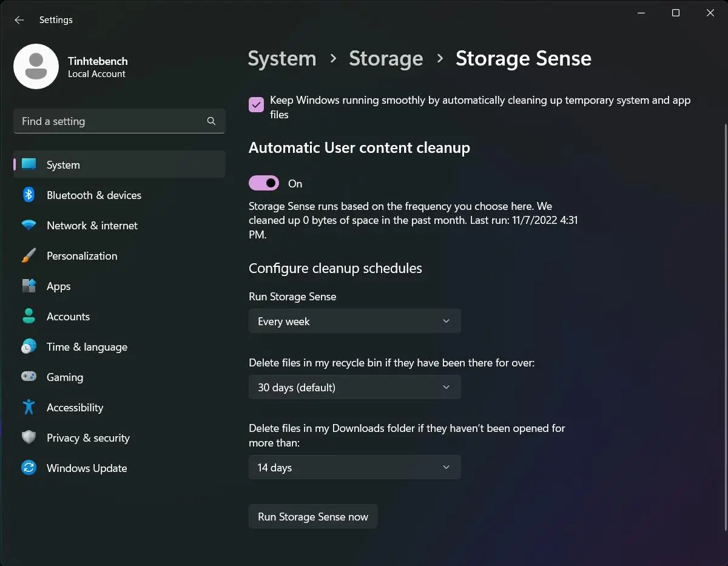Uncheck the temporary files cleanup checkbox

(257, 104)
